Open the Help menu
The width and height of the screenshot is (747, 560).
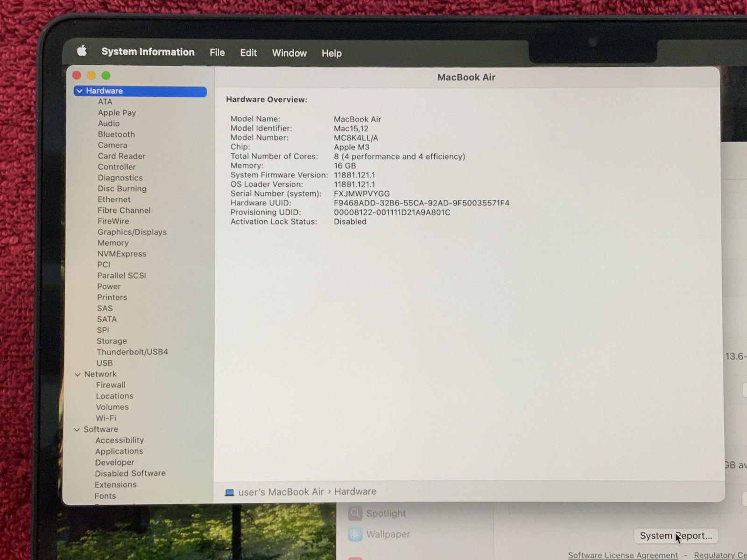tap(331, 54)
